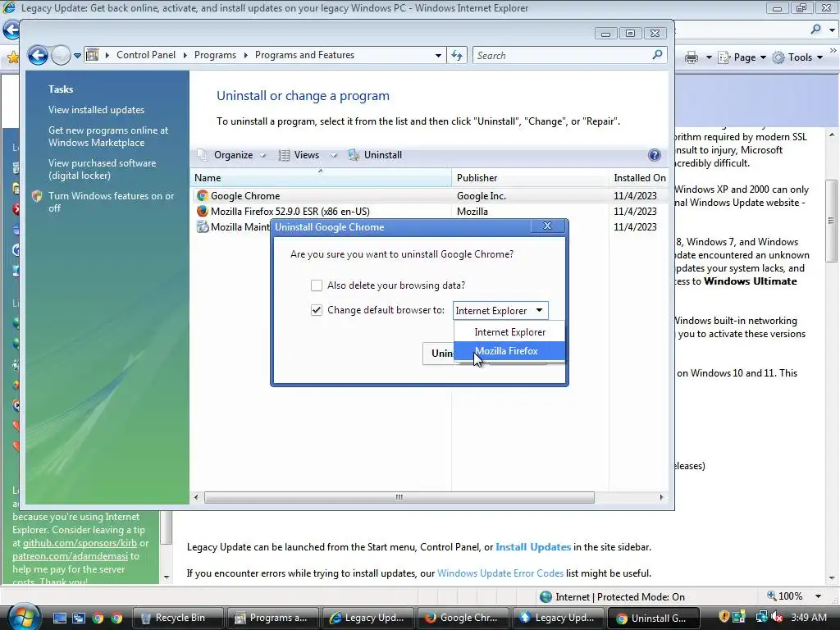Open github.com/sponsors/kirb link
The width and height of the screenshot is (840, 630).
[80, 543]
